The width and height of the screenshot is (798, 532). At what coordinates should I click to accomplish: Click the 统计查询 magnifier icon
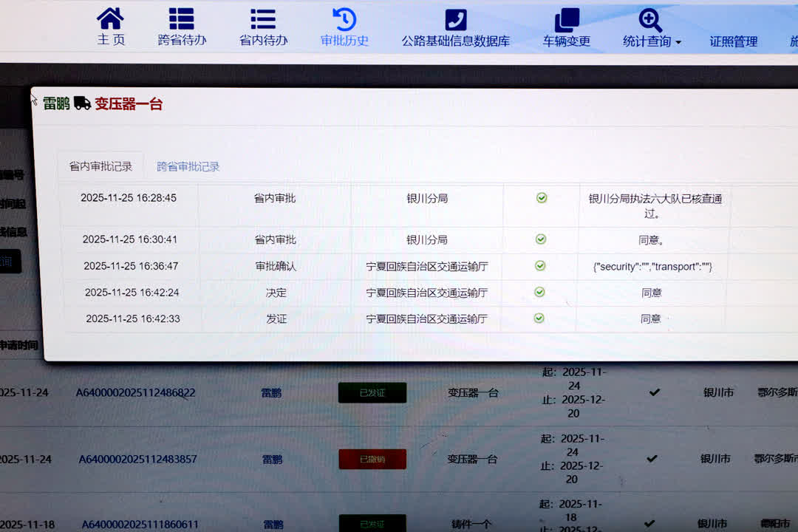pyautogui.click(x=650, y=19)
